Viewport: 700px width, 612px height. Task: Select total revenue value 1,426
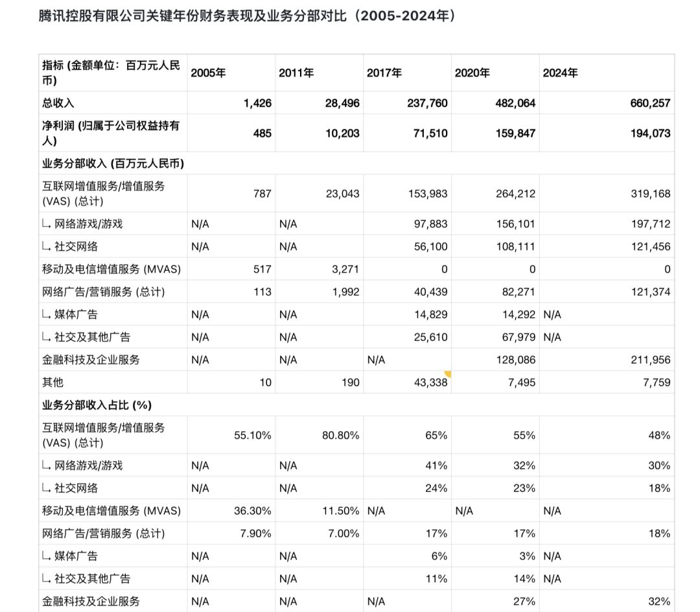pos(257,103)
